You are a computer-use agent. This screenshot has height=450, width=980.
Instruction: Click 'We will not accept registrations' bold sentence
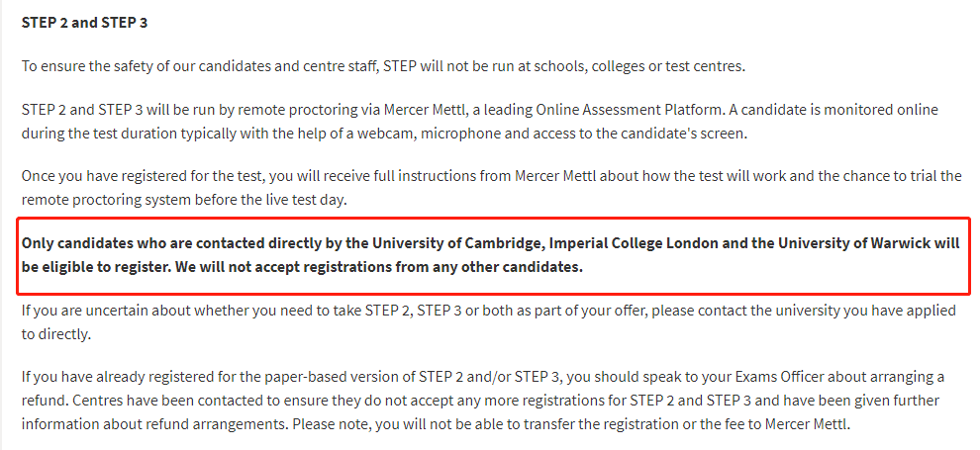click(x=379, y=268)
